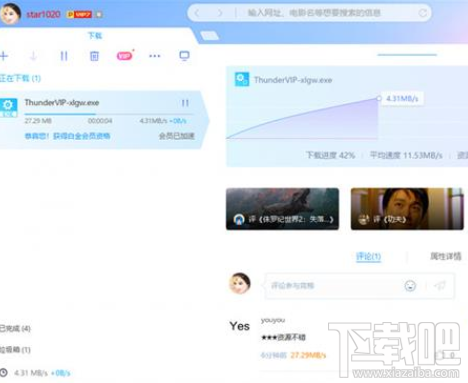
Task: Expand the 正在下载 (1) section
Action: [x=20, y=78]
